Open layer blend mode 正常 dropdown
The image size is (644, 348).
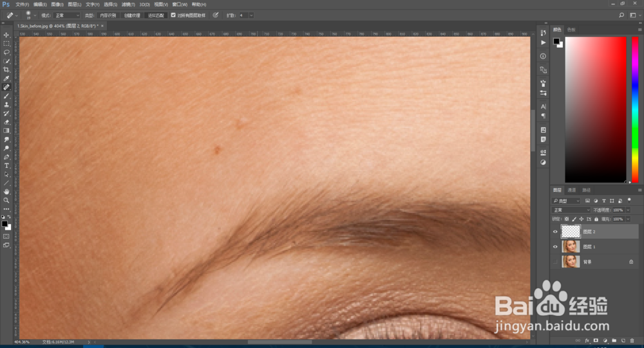[571, 210]
